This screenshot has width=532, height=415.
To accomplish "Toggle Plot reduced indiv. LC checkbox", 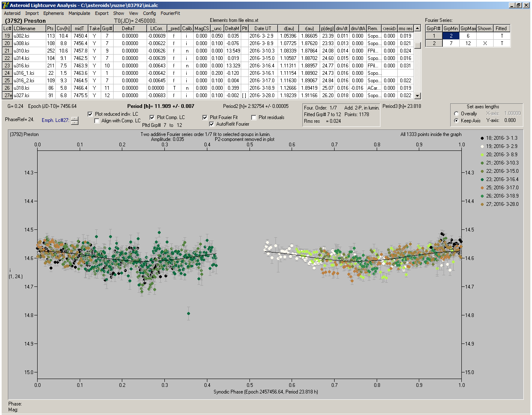I will click(x=90, y=114).
